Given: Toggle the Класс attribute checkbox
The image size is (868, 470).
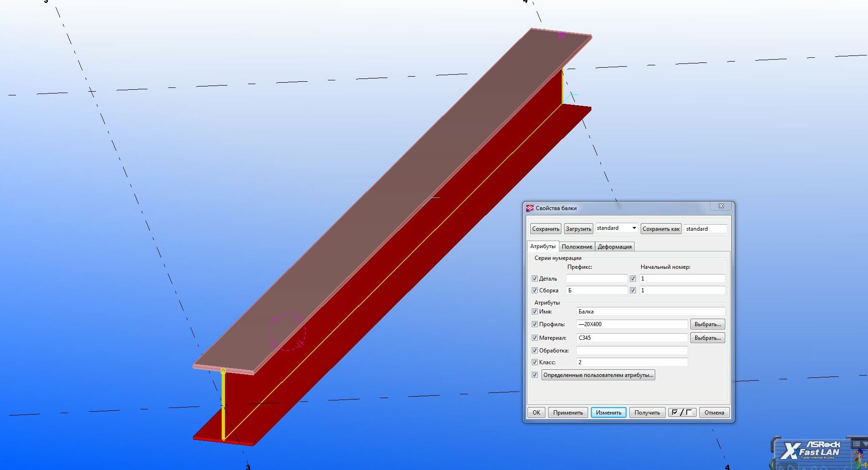Looking at the screenshot, I should (535, 362).
